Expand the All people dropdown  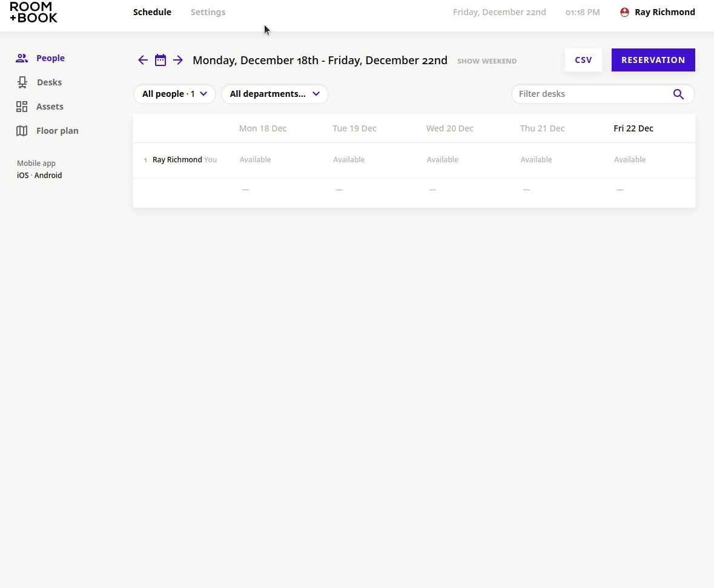(x=174, y=94)
